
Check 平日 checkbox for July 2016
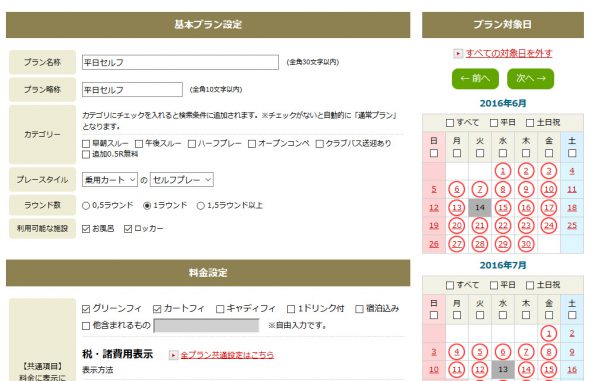click(494, 285)
